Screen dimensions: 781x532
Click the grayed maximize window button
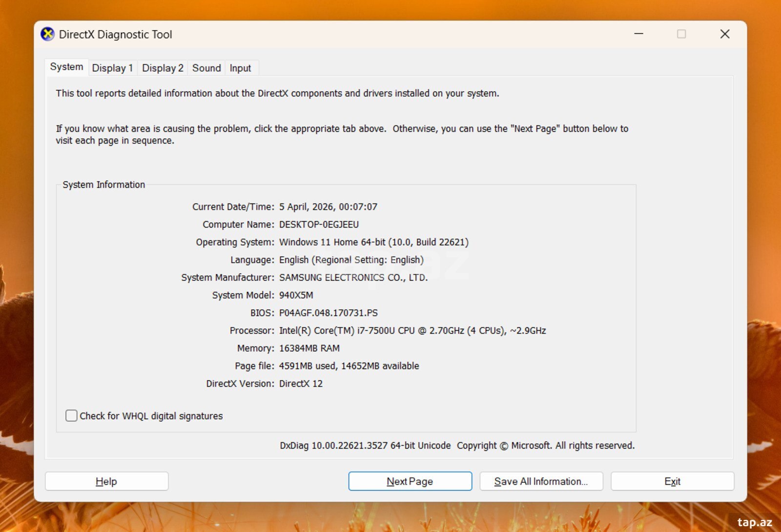(681, 34)
